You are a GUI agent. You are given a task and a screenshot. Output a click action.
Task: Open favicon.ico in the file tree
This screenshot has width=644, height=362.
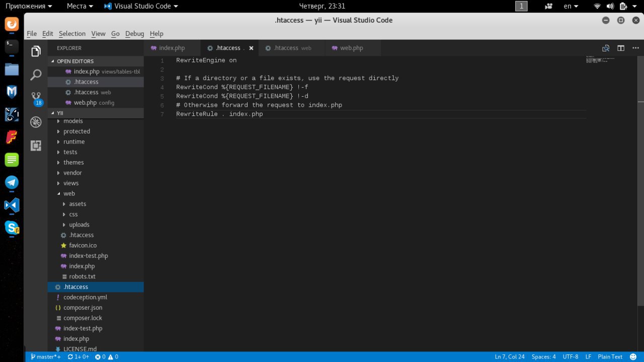click(96, 246)
